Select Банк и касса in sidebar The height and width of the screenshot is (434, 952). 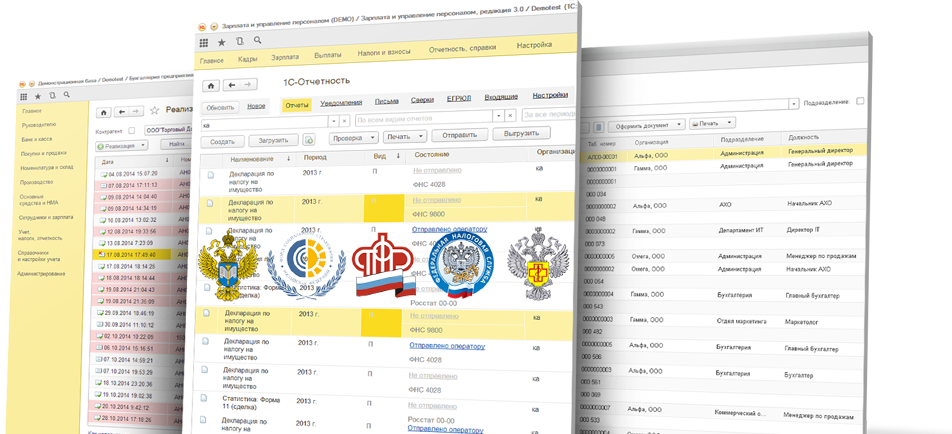[37, 140]
